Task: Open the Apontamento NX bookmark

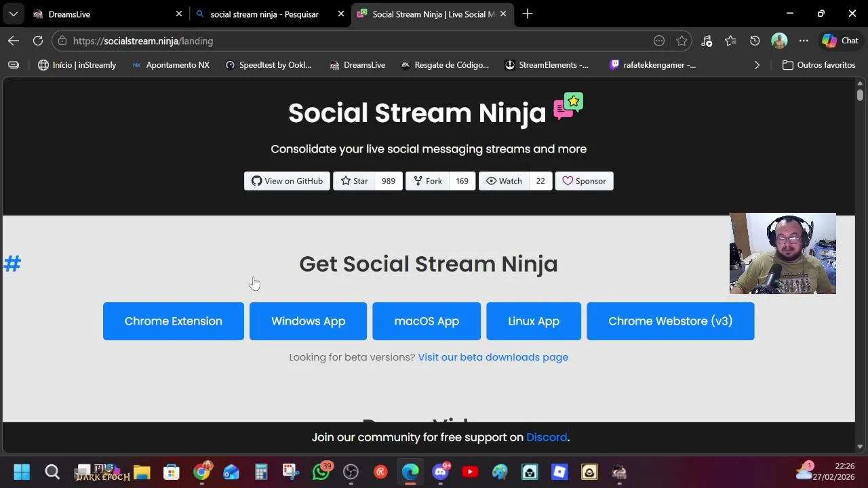Action: (x=171, y=65)
